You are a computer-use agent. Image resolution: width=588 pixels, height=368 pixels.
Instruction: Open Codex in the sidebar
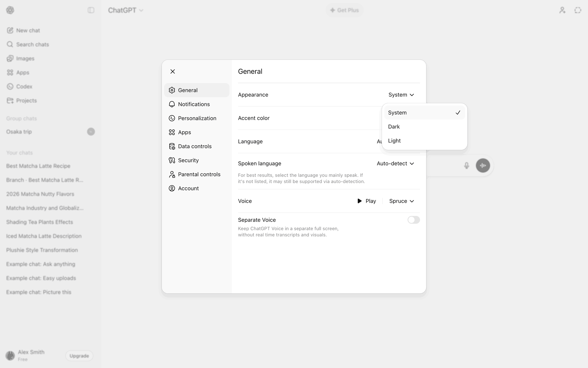pyautogui.click(x=50, y=86)
